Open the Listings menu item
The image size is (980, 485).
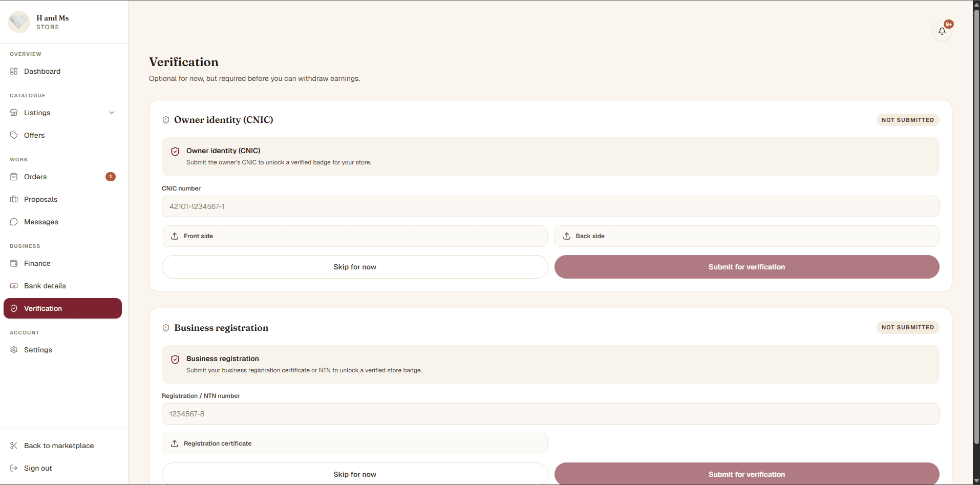[62, 113]
